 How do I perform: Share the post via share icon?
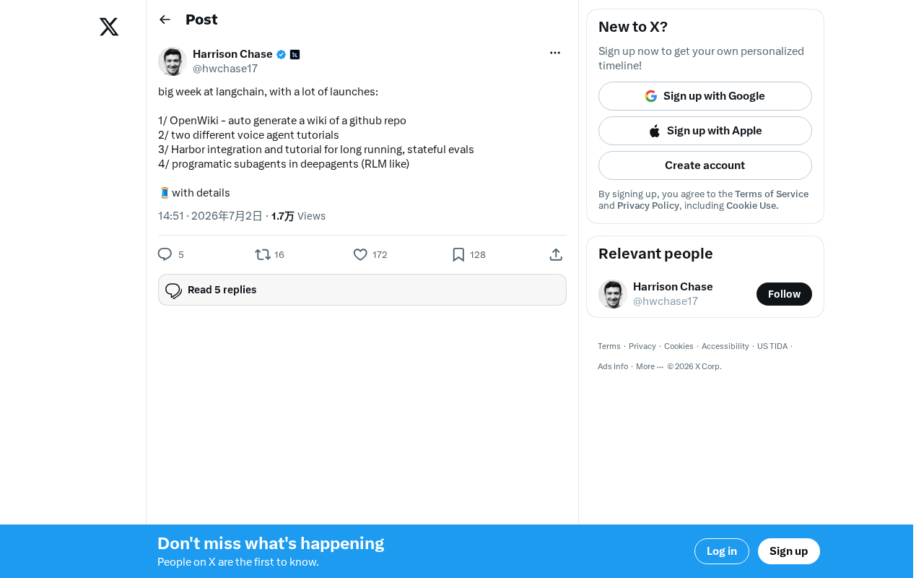coord(556,254)
